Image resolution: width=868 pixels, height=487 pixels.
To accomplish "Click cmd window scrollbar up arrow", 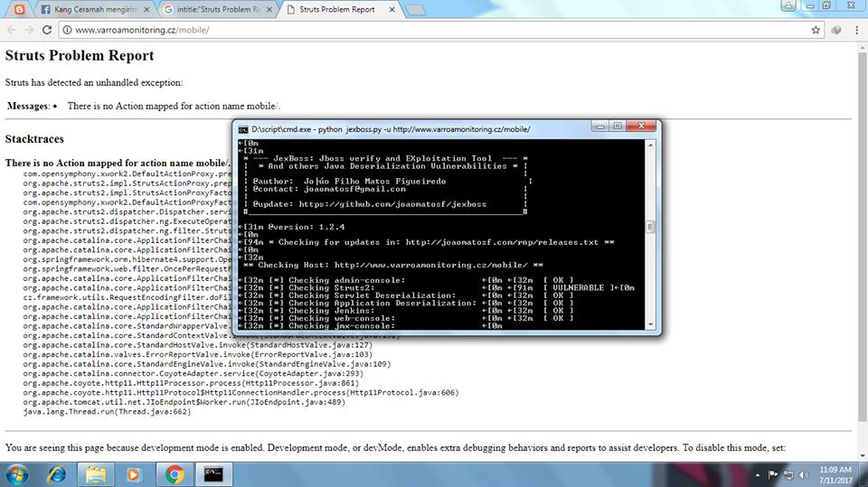I will tap(650, 145).
